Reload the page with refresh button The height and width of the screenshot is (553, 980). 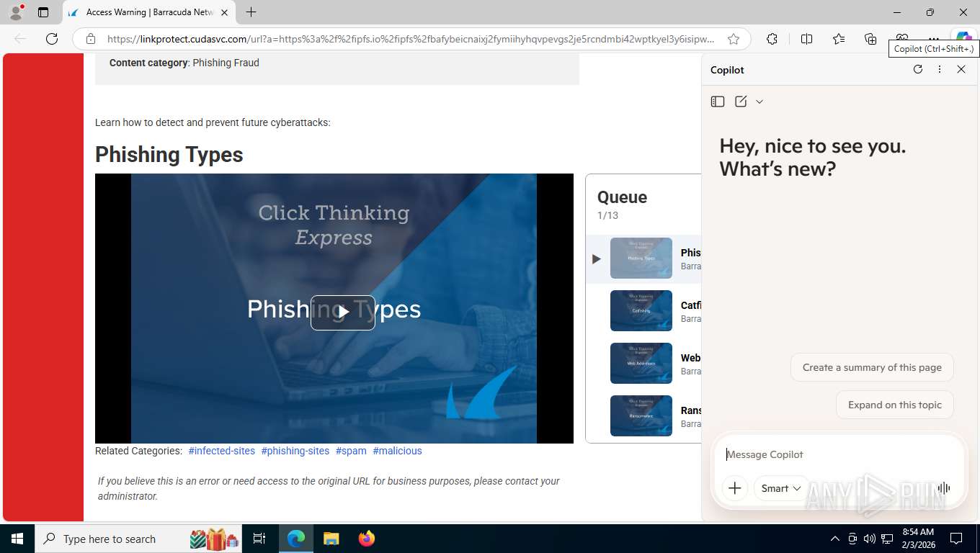click(x=52, y=39)
